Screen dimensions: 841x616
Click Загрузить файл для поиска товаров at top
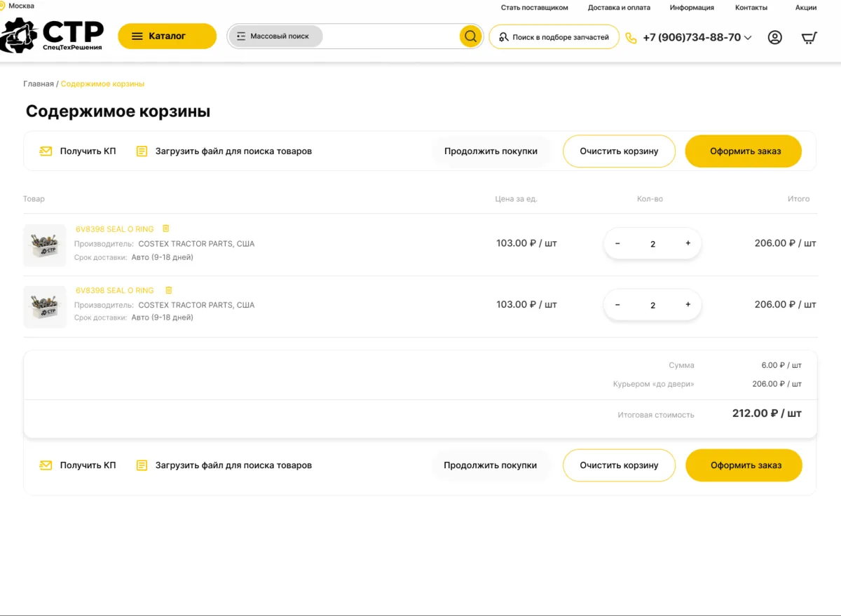(x=224, y=151)
